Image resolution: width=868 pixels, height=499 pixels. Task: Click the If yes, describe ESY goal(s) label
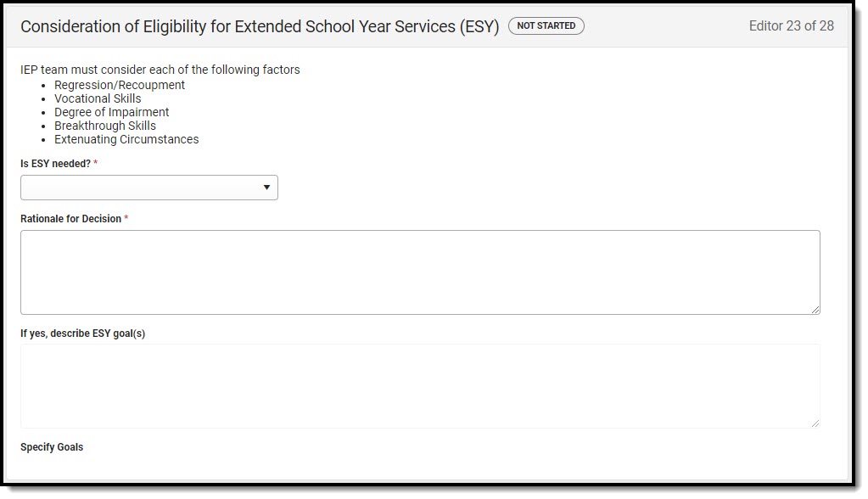coord(82,334)
